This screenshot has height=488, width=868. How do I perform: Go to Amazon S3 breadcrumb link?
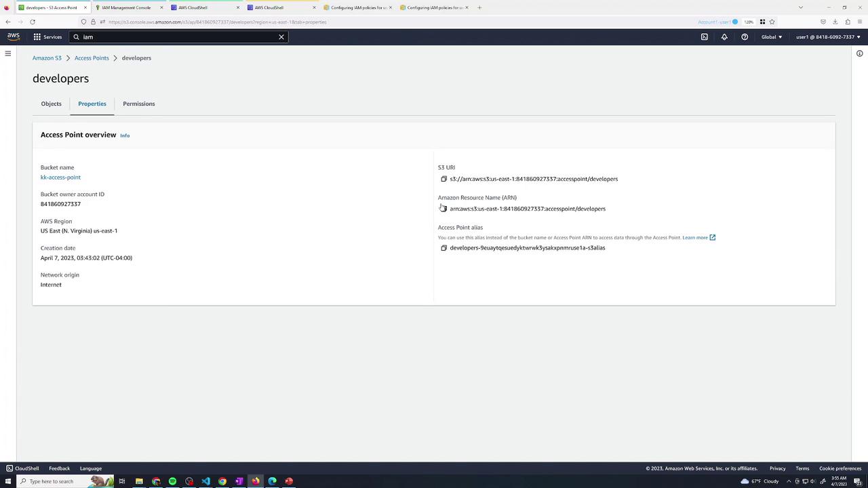pyautogui.click(x=47, y=58)
